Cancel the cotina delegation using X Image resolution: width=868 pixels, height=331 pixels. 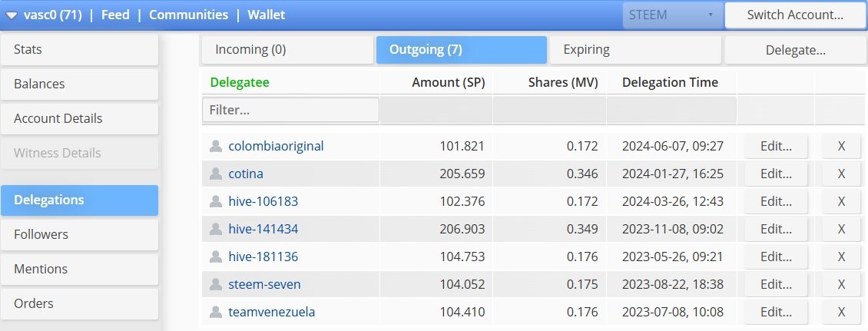[x=841, y=174]
